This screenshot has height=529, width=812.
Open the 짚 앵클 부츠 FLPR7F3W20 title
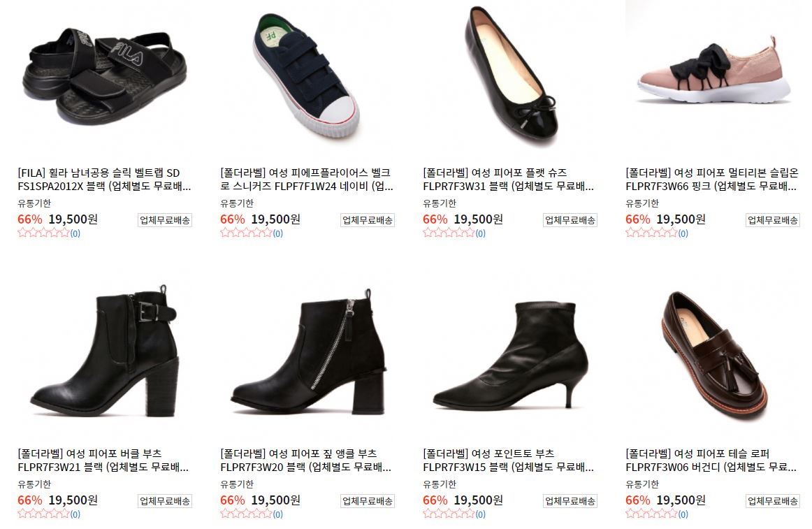point(305,460)
